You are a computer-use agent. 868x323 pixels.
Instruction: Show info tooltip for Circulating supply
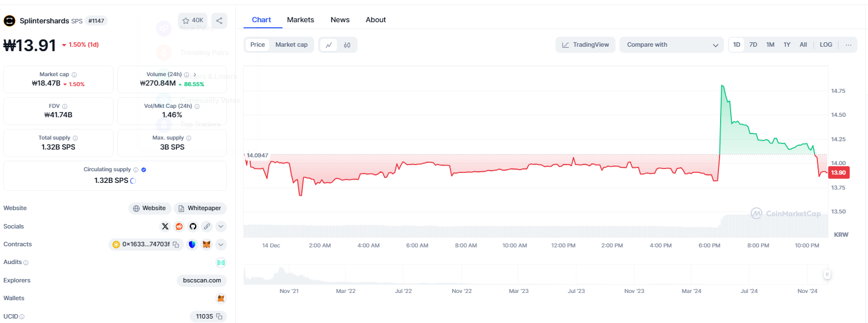(136, 170)
